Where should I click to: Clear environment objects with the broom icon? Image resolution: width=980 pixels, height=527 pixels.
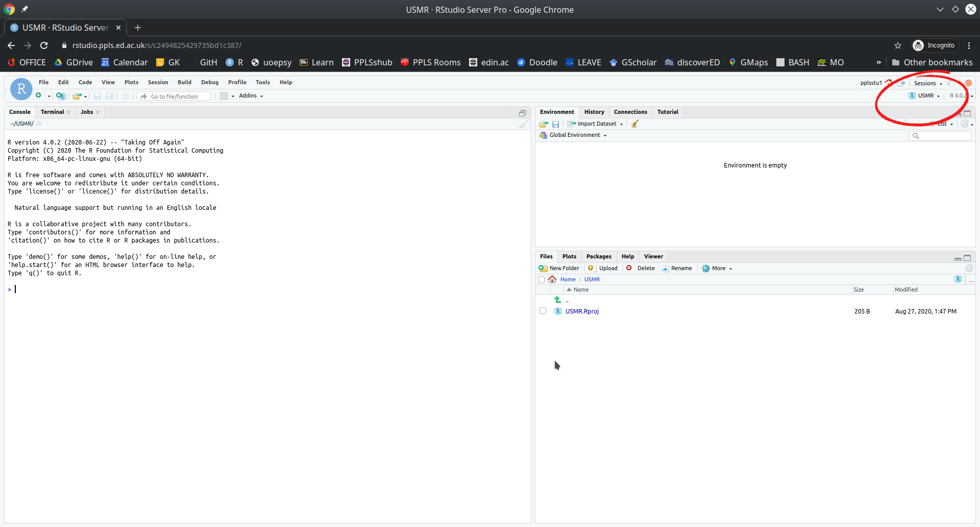pos(635,124)
